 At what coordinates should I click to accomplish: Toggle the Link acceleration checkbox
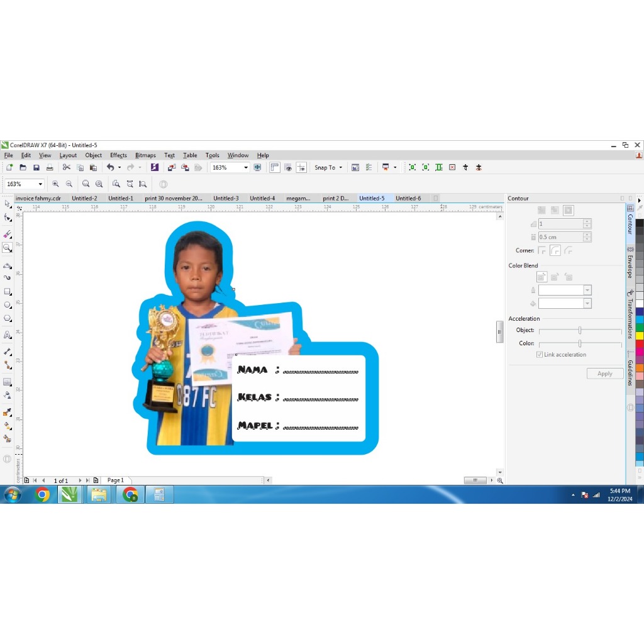tap(540, 355)
